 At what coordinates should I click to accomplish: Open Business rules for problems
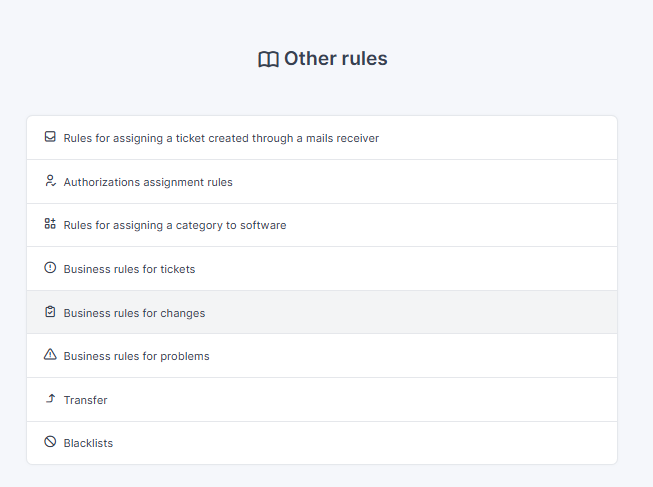tap(136, 356)
